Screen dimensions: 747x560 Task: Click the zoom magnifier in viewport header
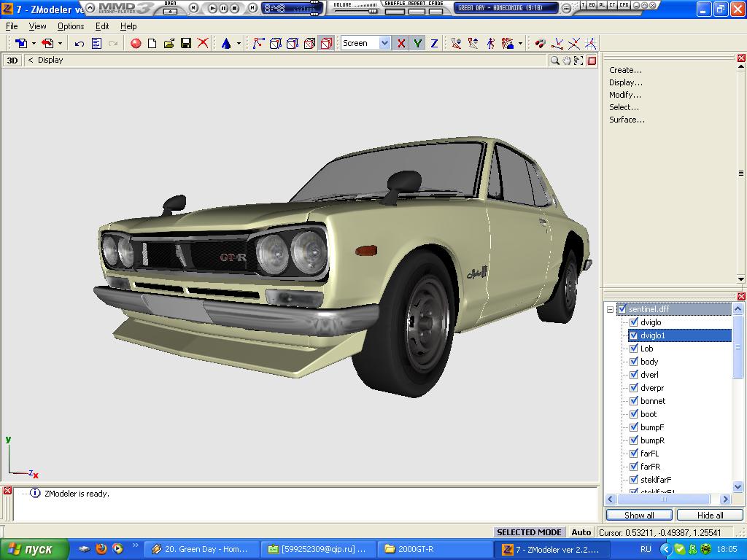554,61
